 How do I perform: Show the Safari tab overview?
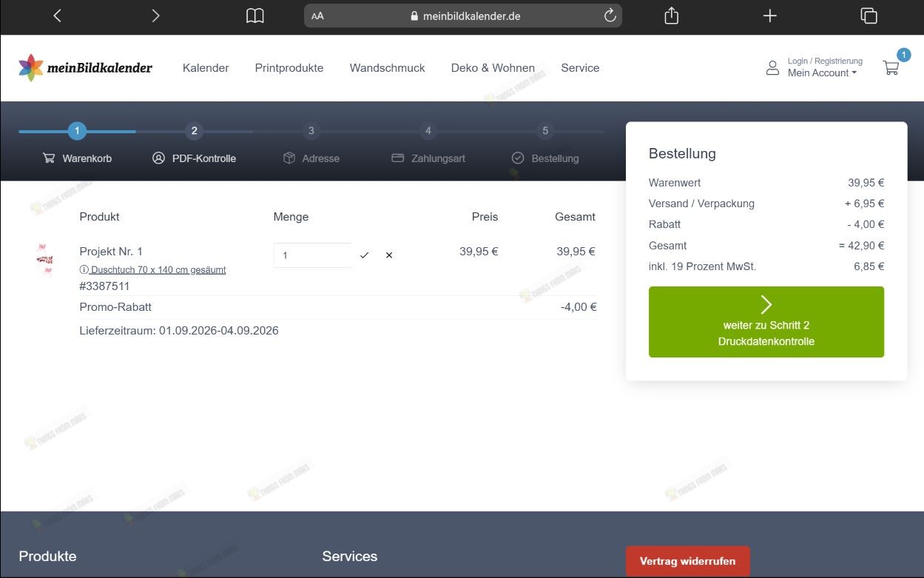[x=869, y=16]
